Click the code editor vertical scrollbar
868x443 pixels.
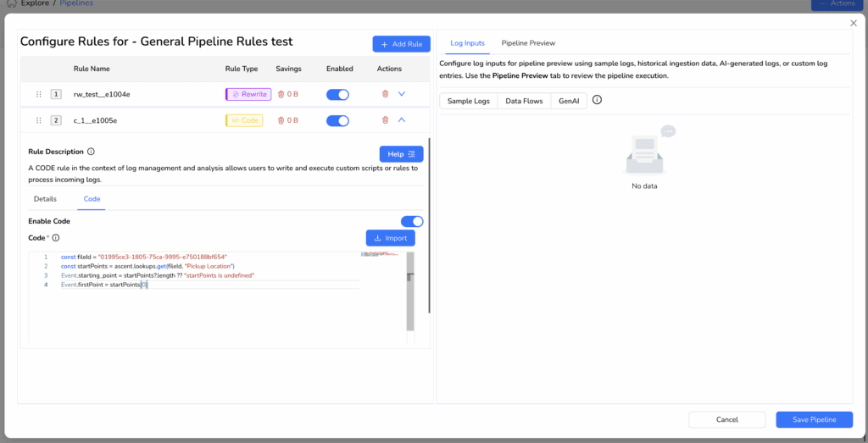(x=410, y=293)
